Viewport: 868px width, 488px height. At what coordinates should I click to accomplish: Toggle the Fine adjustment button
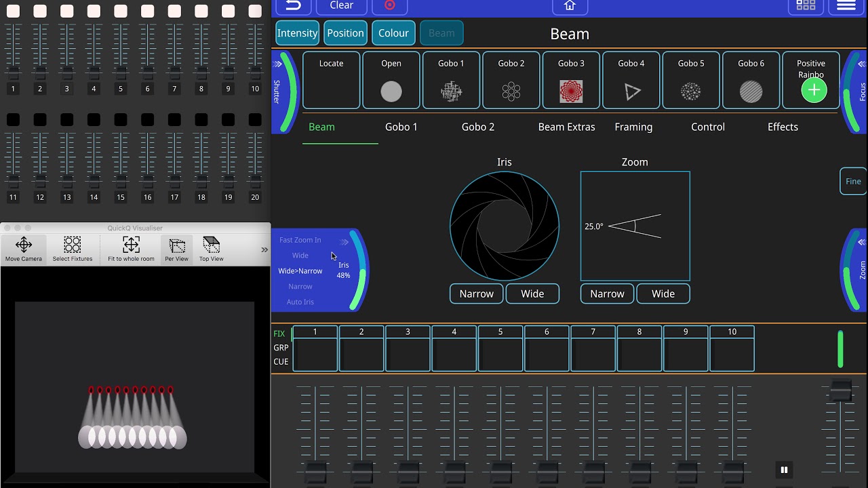tap(853, 181)
